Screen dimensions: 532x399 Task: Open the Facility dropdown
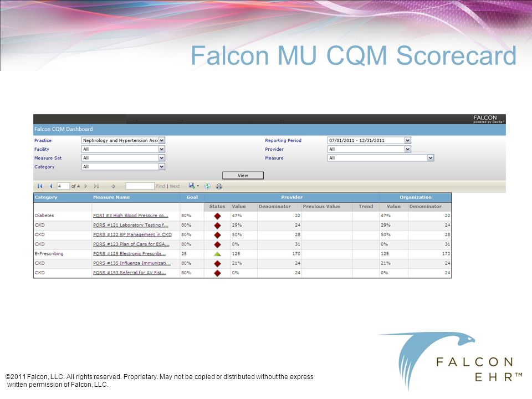[162, 149]
